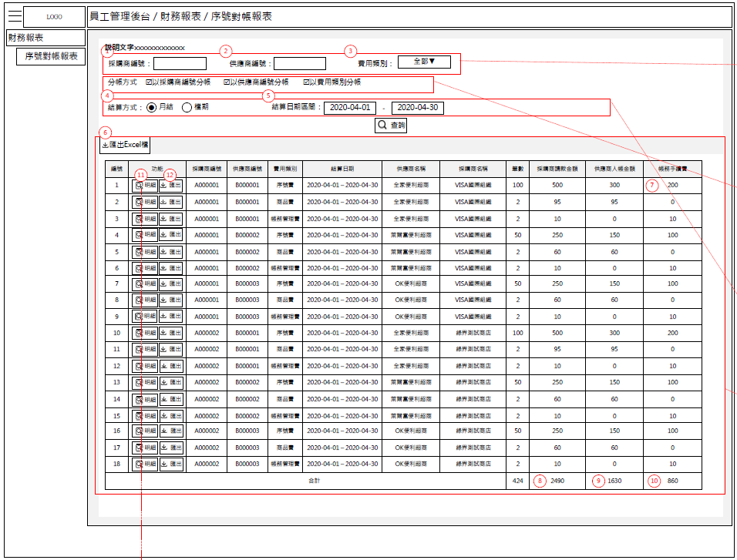Open the hamburger menu beside the logo

click(x=14, y=16)
